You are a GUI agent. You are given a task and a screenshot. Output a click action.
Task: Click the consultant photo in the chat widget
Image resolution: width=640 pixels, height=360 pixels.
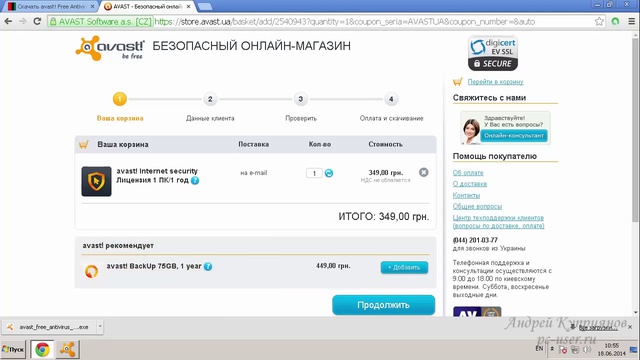471,131
